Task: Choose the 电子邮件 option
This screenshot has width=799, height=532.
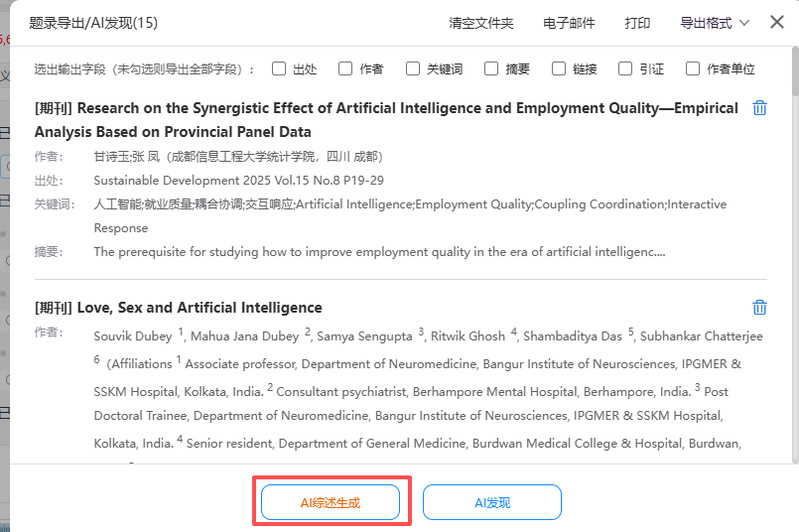Action: click(x=568, y=23)
